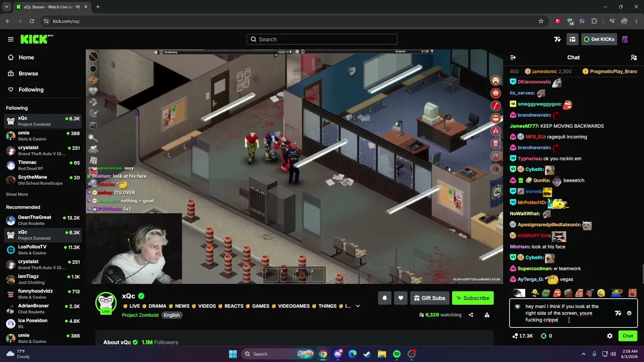The width and height of the screenshot is (644, 362).
Task: Open LosPollosTV recommended channel
Action: tap(43, 250)
